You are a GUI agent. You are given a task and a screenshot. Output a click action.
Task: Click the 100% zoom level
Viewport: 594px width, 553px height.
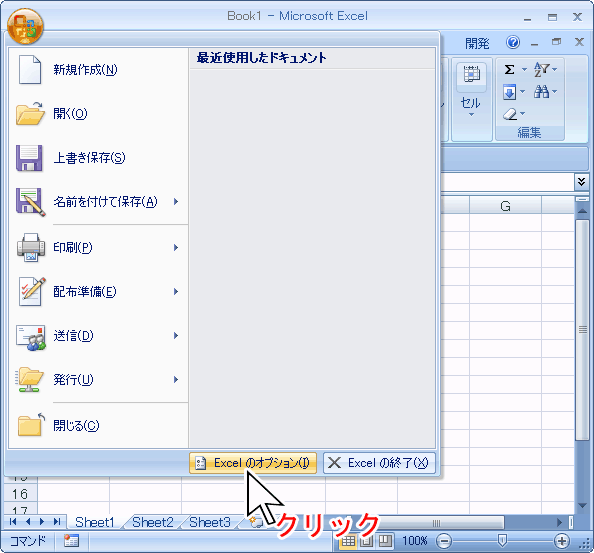pos(415,541)
